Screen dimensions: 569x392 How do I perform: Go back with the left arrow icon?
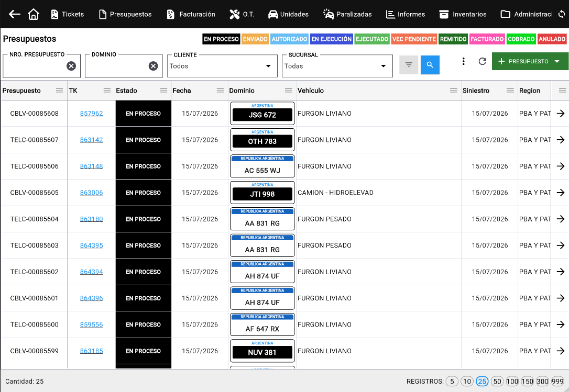(x=15, y=14)
